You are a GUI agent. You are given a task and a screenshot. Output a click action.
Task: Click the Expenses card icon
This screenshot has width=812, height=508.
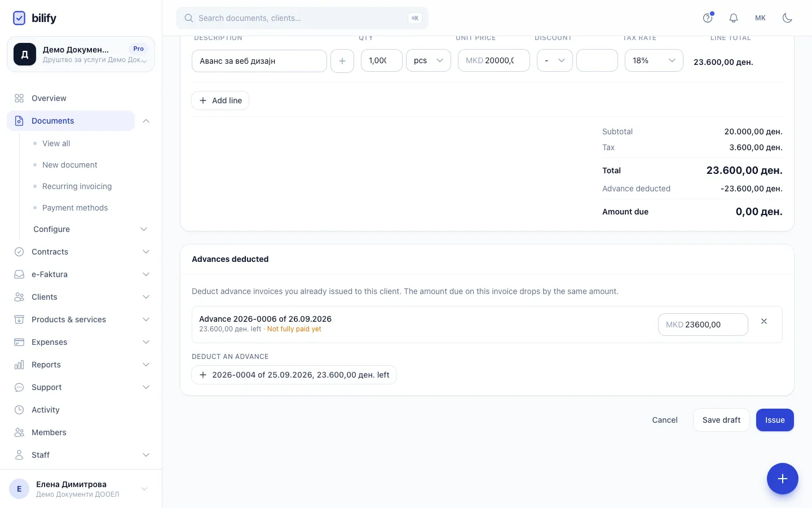[19, 342]
